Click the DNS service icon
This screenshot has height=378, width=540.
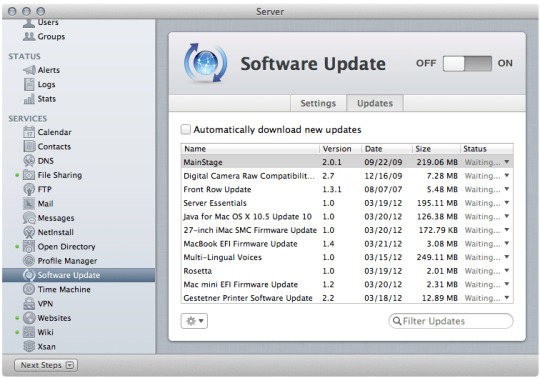29,161
